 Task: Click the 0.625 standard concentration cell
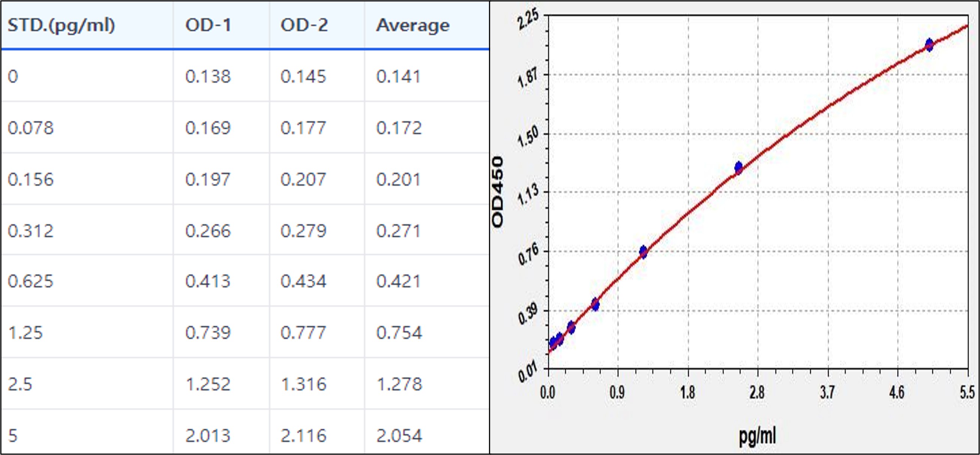(30, 281)
